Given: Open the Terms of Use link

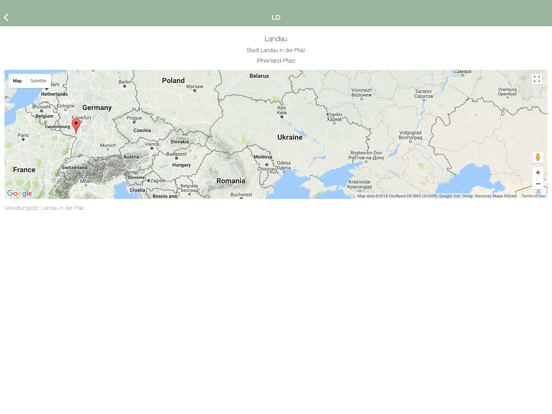Looking at the screenshot, I should [x=533, y=196].
